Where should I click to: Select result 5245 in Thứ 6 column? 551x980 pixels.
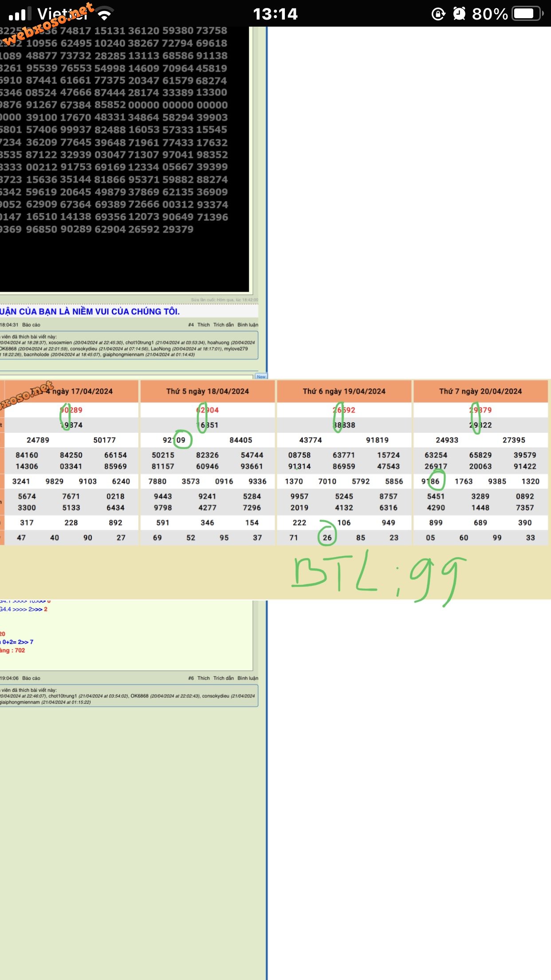[344, 497]
